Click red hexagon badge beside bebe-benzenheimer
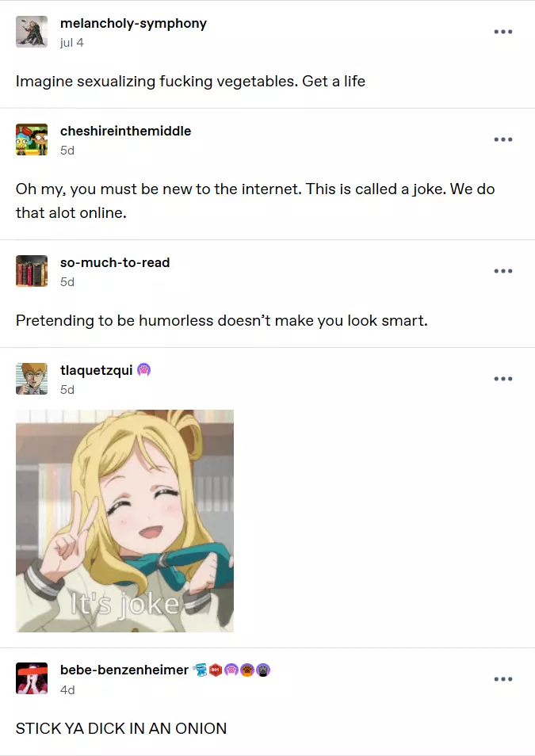 (216, 670)
